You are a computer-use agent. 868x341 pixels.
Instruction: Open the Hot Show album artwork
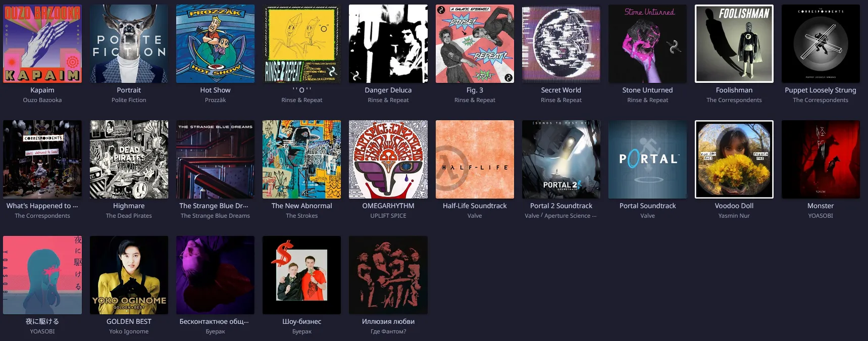215,43
